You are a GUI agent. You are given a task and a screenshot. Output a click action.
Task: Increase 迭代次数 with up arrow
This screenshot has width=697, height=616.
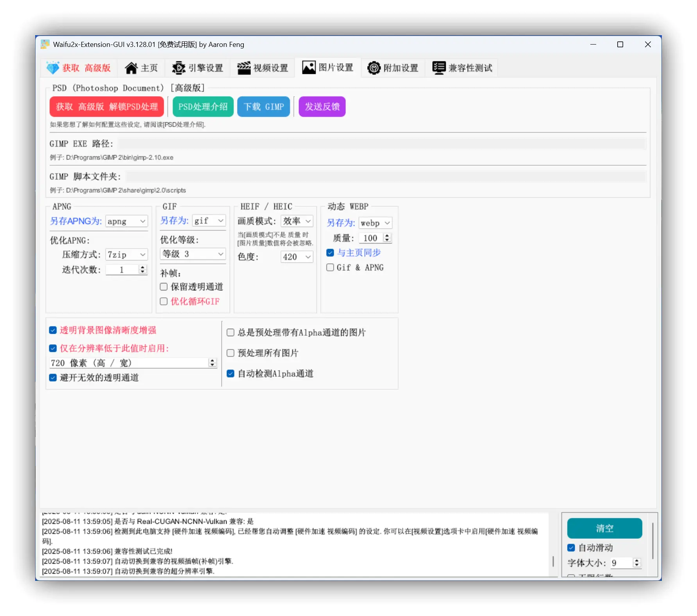point(143,267)
